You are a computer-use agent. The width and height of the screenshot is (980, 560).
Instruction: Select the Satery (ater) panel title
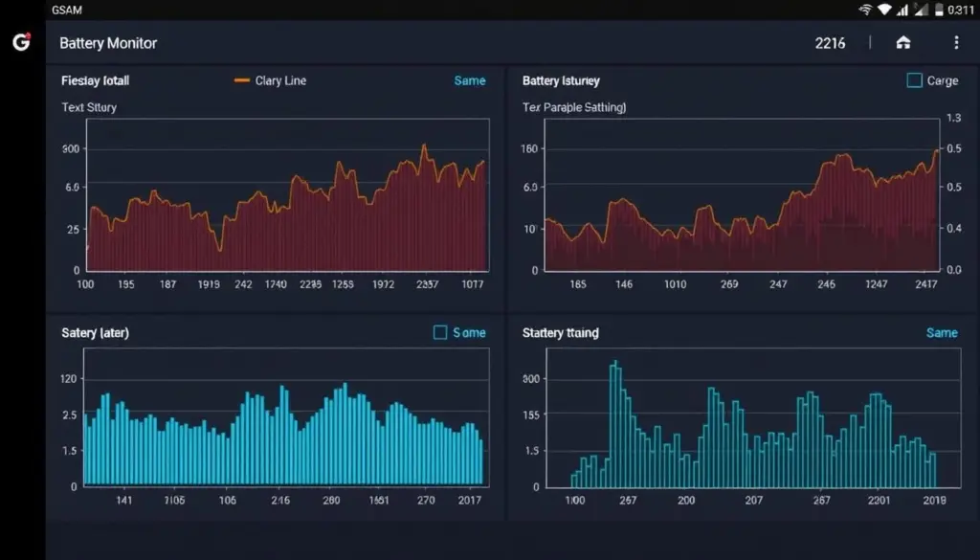pos(95,332)
